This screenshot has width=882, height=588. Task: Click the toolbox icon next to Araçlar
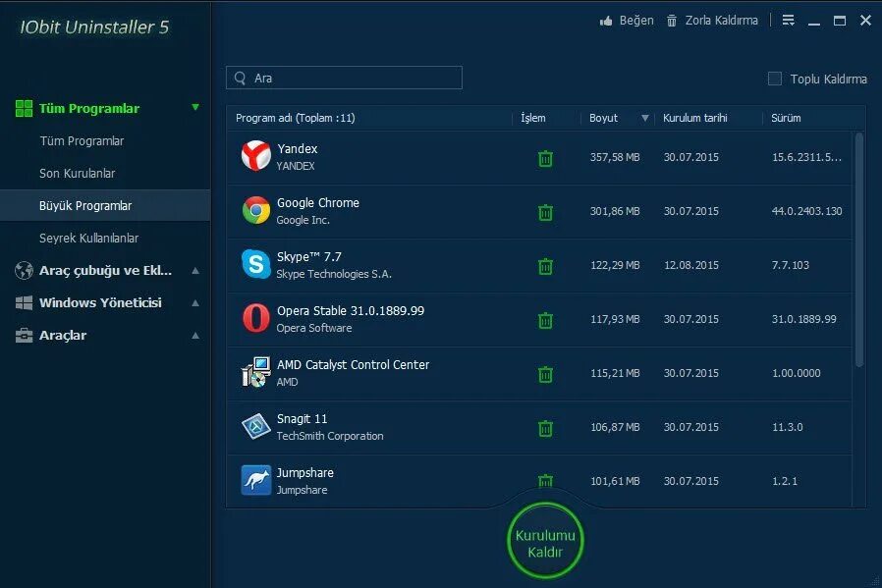[24, 336]
